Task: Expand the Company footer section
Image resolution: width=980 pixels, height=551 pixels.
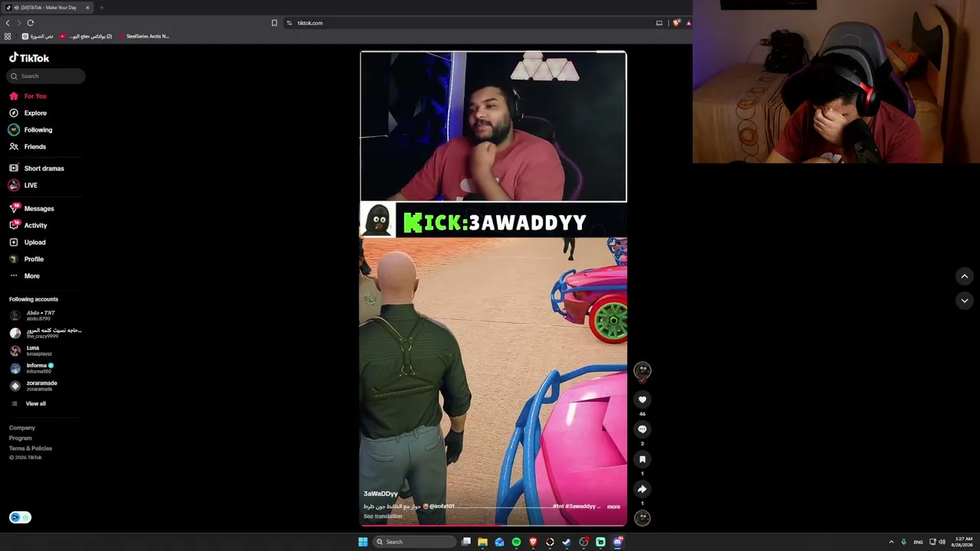Action: pyautogui.click(x=22, y=428)
